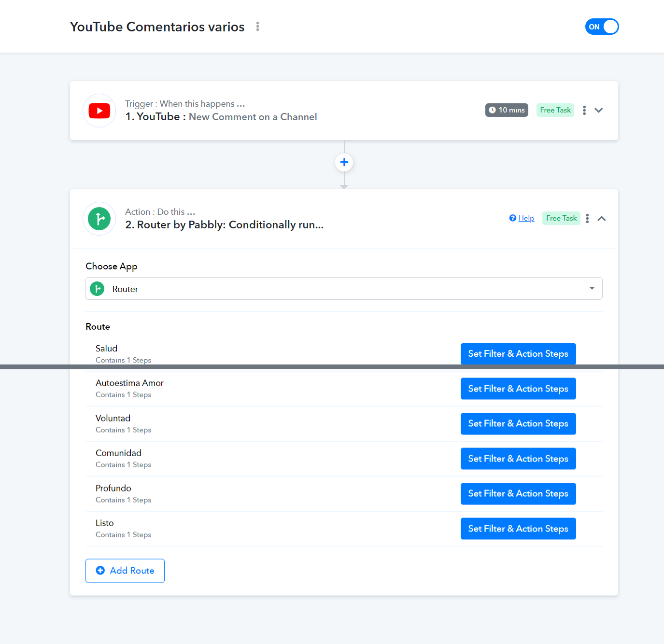Select the Listo route name
Screen dimensions: 664x644
[105, 523]
